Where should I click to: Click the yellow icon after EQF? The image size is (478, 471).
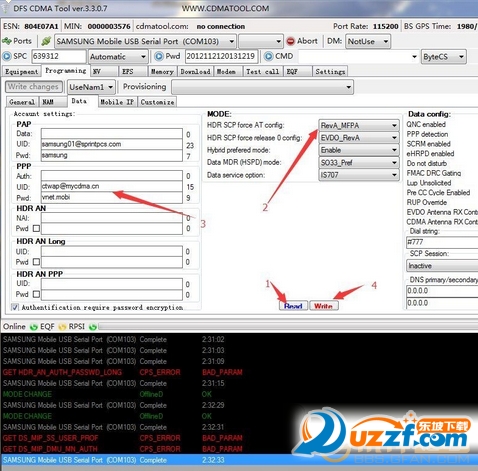point(62,327)
